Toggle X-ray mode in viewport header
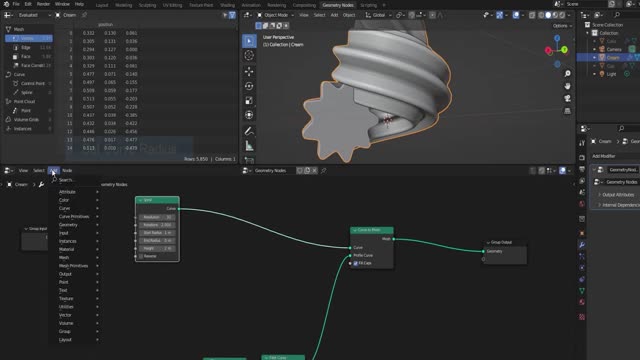Image resolution: width=640 pixels, height=360 pixels. click(532, 15)
